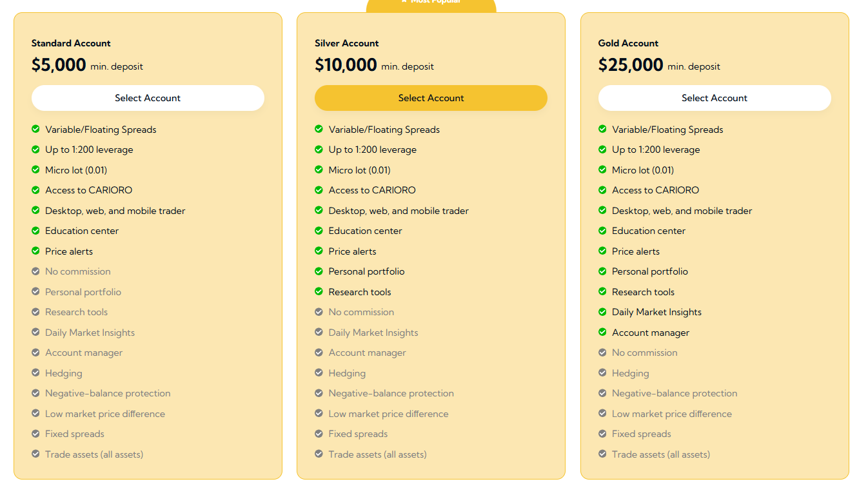
Task: Click Trade assets (all assets) in Standard plan
Action: pyautogui.click(x=94, y=454)
